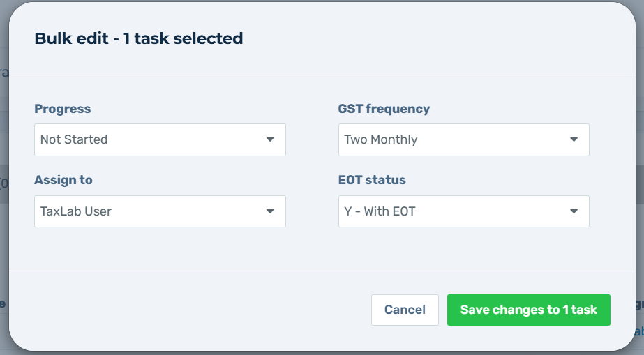Click the EOT status caret icon
Screen dimensions: 644x355
tap(574, 211)
